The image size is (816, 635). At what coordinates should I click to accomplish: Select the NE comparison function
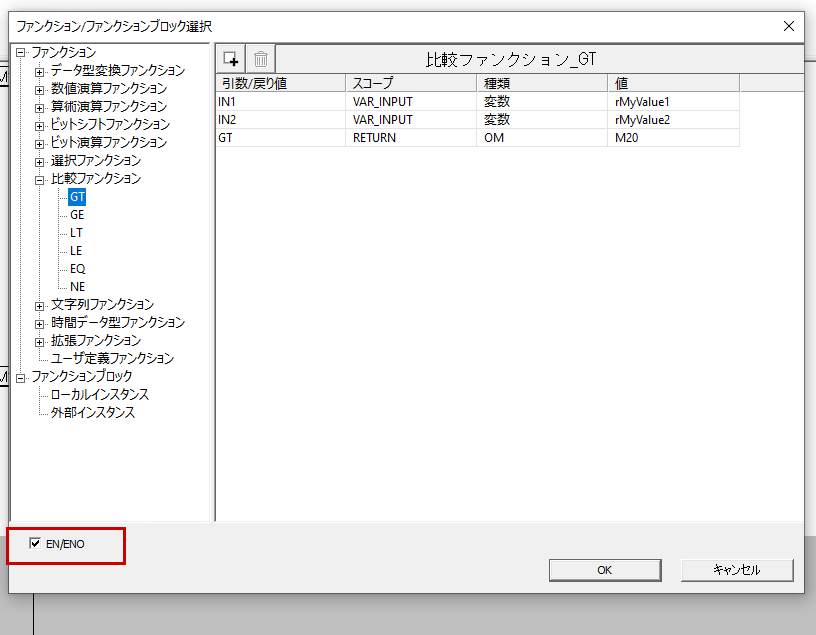click(77, 287)
